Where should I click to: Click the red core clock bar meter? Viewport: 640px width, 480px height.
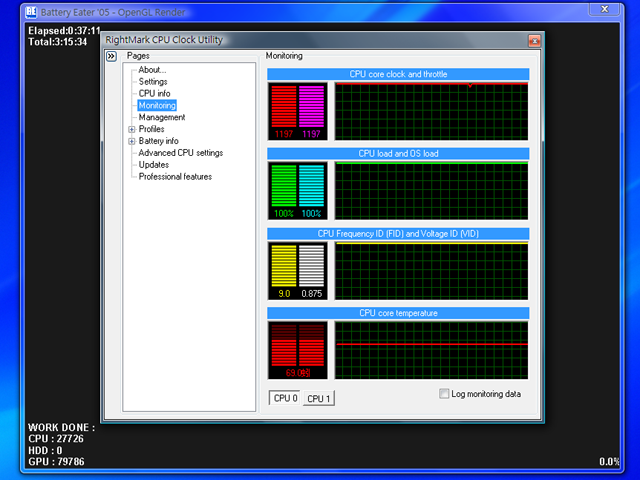click(284, 106)
